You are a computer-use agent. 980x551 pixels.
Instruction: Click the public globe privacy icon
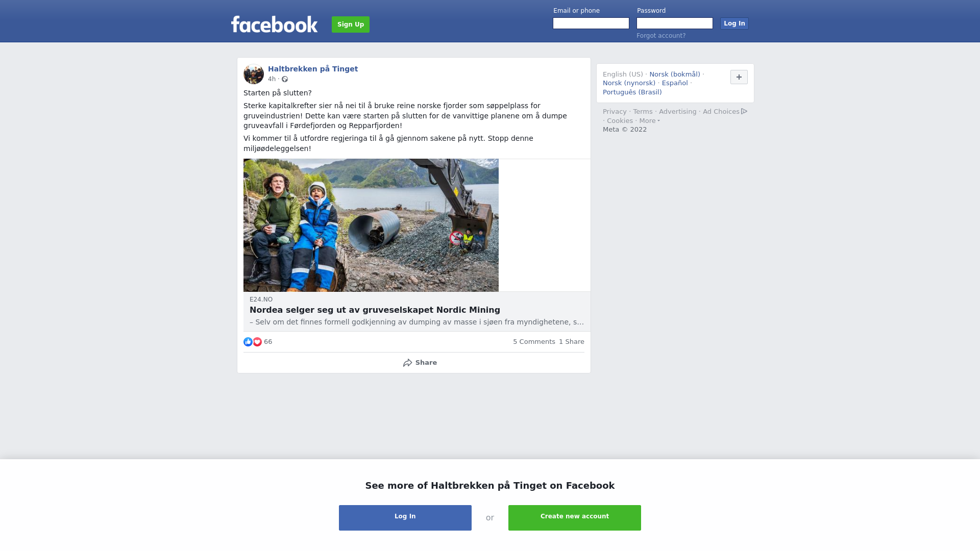[x=285, y=79]
